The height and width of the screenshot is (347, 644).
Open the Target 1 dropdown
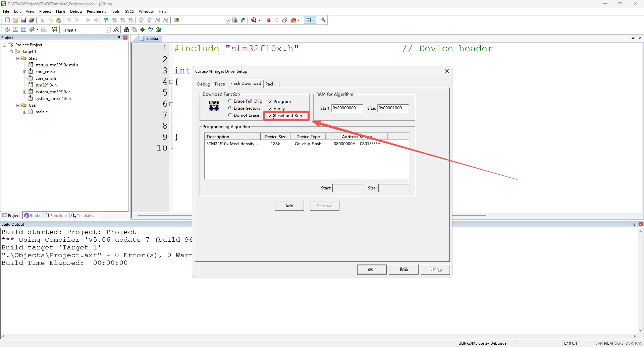coord(108,30)
